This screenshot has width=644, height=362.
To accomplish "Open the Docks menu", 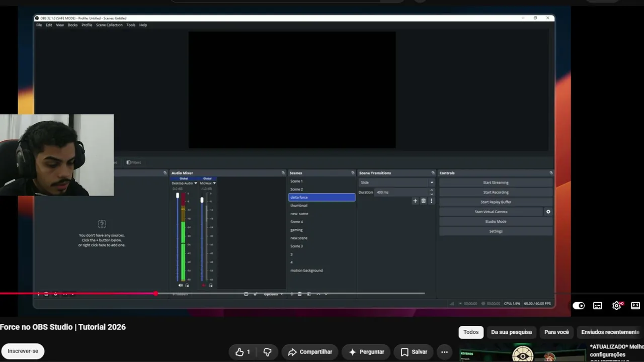I will point(72,25).
